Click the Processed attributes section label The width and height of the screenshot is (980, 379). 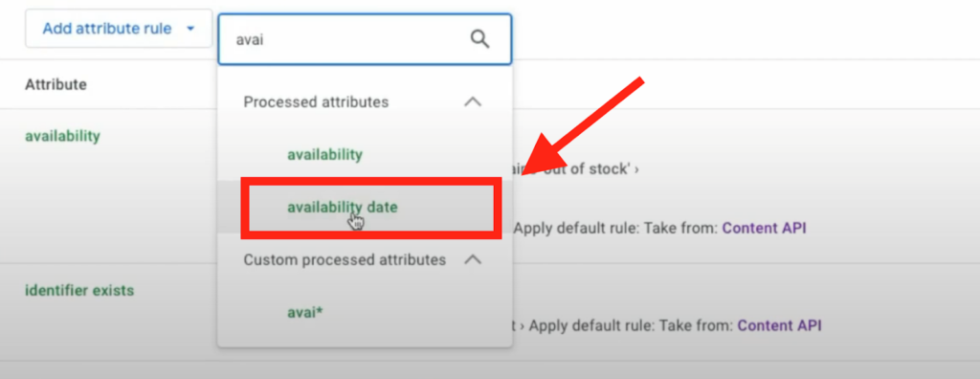point(316,101)
